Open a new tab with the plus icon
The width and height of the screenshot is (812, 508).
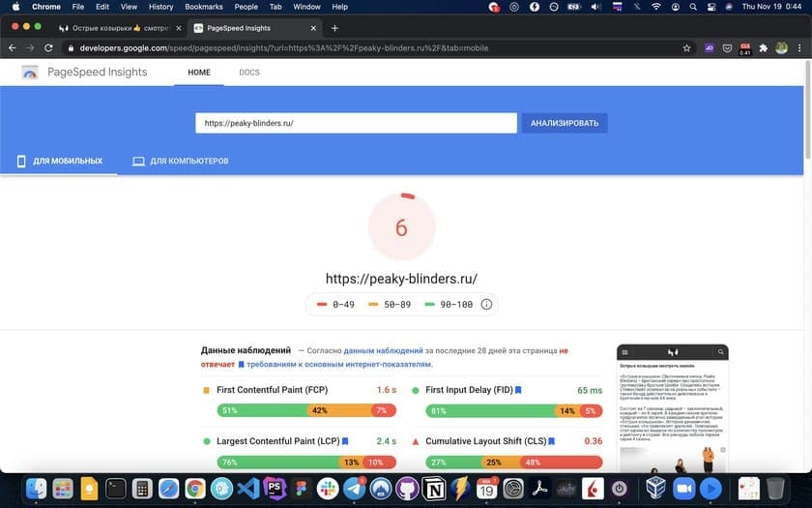pos(334,28)
